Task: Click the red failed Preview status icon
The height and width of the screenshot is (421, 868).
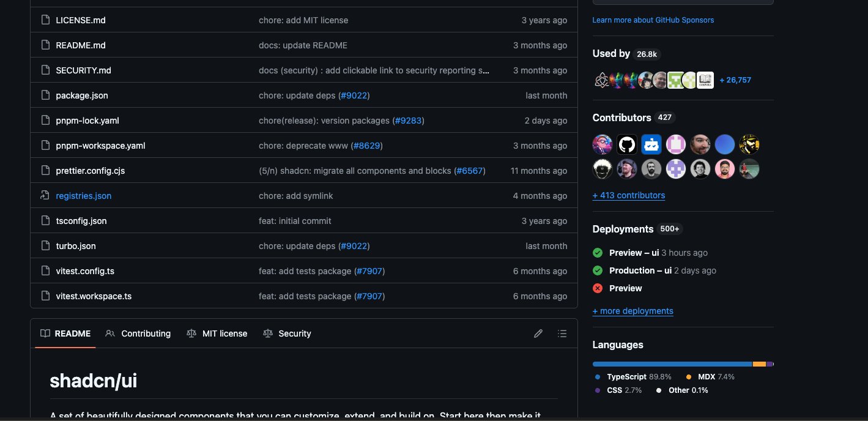Action: pyautogui.click(x=598, y=288)
